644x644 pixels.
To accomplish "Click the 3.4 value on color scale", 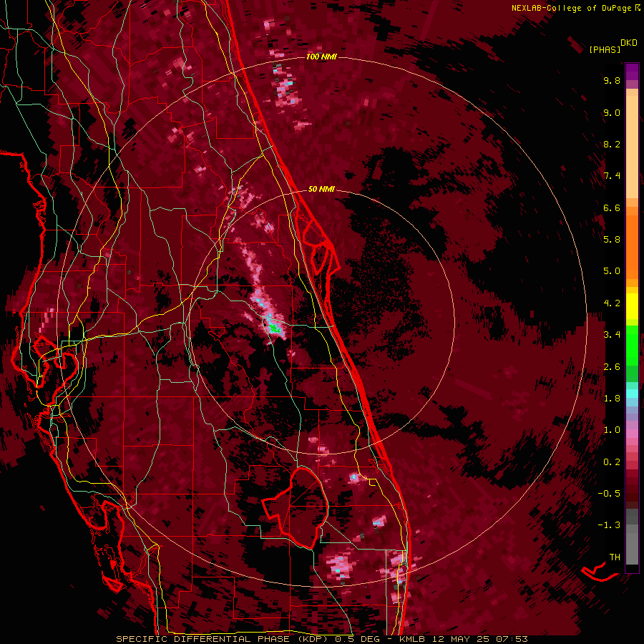I will (x=612, y=335).
